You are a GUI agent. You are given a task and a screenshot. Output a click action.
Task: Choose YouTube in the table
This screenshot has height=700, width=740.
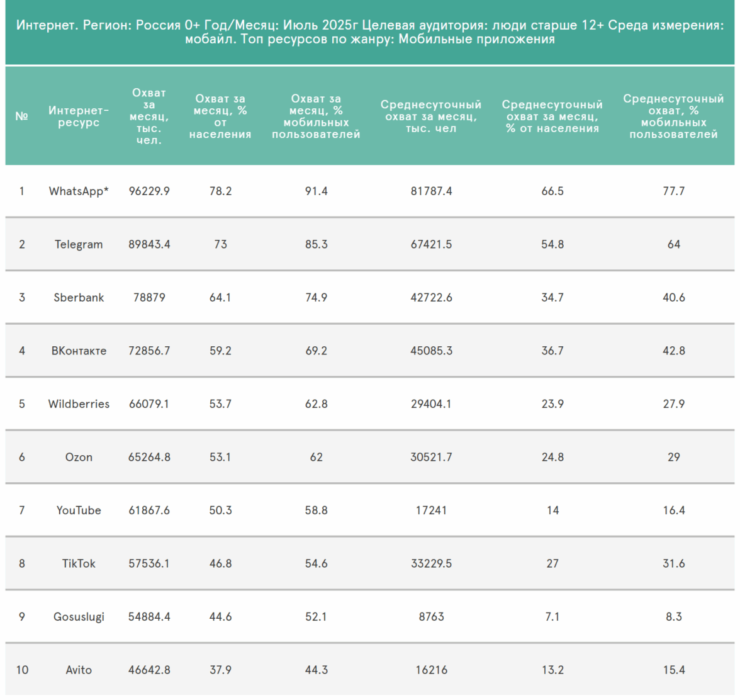(x=79, y=511)
